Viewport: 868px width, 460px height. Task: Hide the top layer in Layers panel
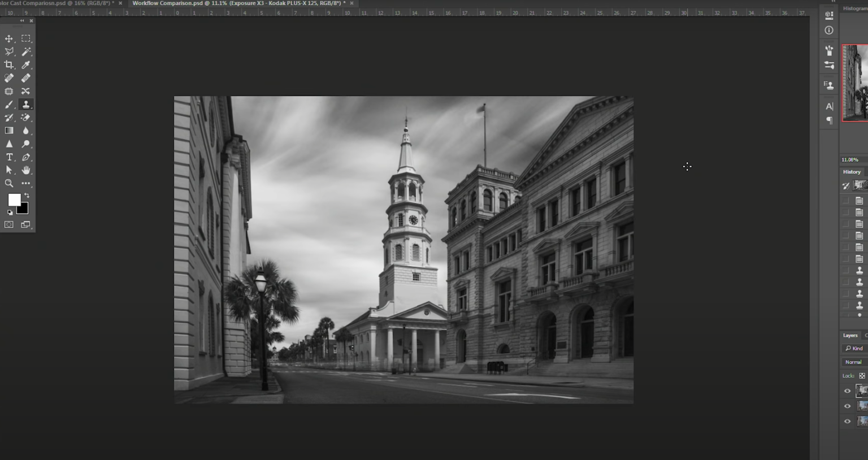click(848, 390)
